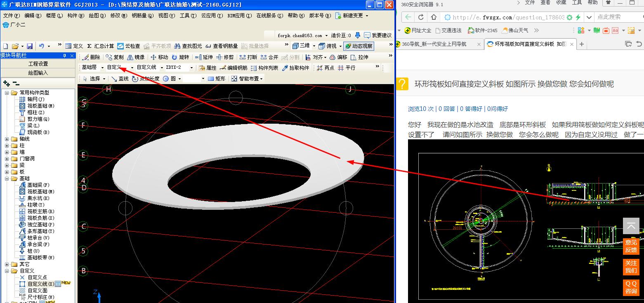The height and width of the screenshot is (303, 644).
Task: Click the Undo arrow icon
Action: coord(42,46)
